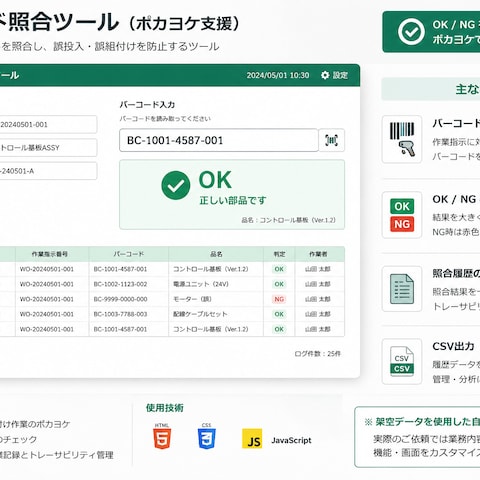The width and height of the screenshot is (480, 480).
Task: Click the 品名: コントロール基板 (Ver.1.2) result line
Action: tap(288, 220)
